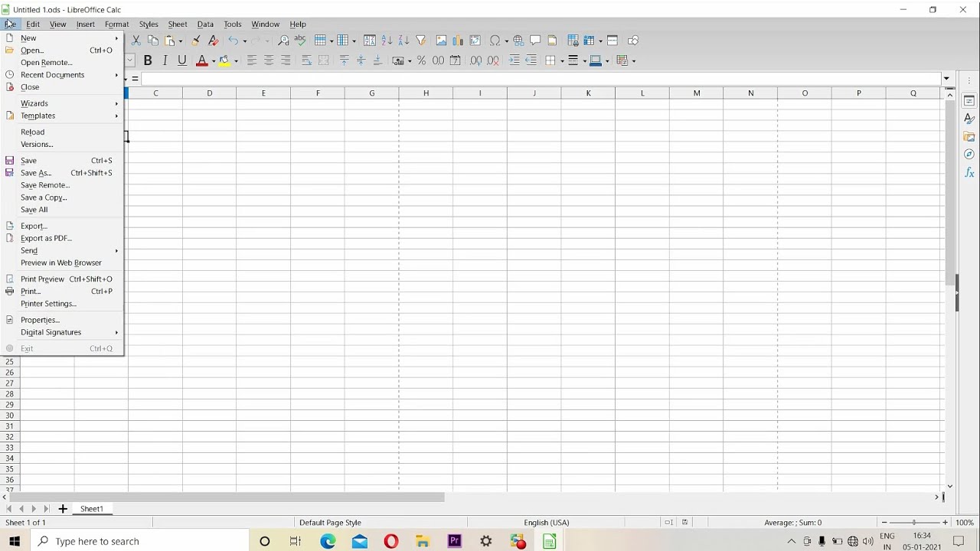
Task: Add a decimal place icon
Action: [x=476, y=60]
